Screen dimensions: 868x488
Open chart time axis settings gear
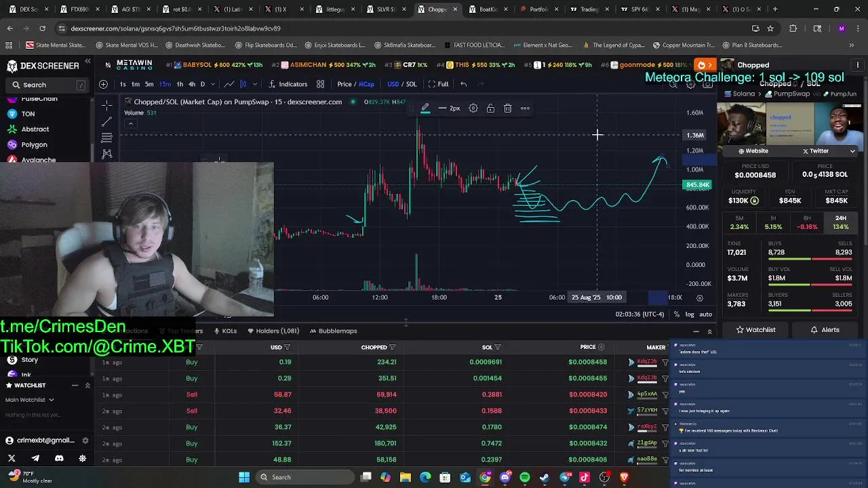700,298
